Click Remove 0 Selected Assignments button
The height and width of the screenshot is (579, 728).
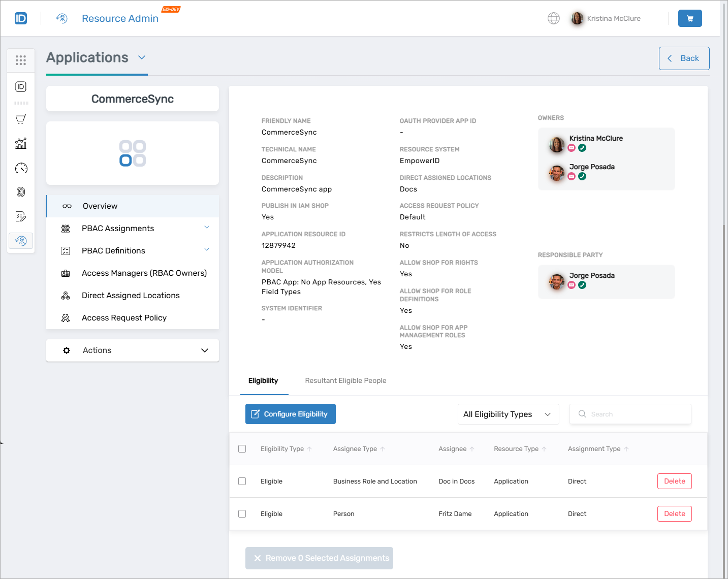pos(319,558)
